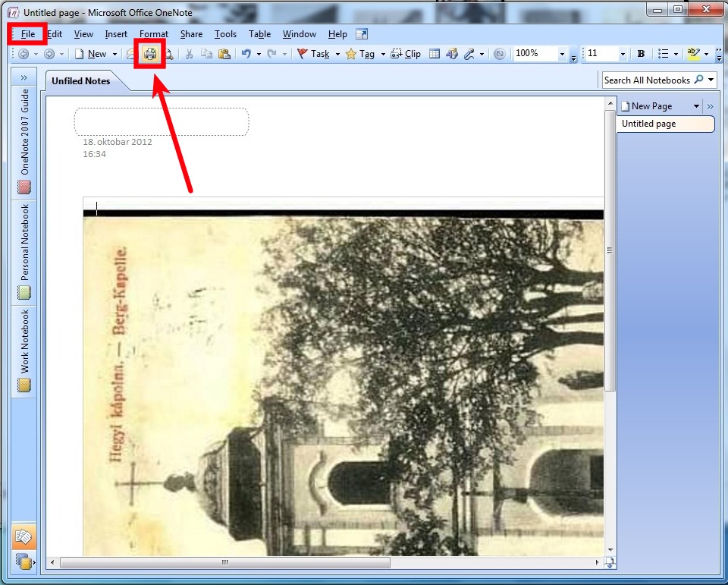Open Personal Notebook in sidebar
This screenshot has width=728, height=585.
point(24,251)
